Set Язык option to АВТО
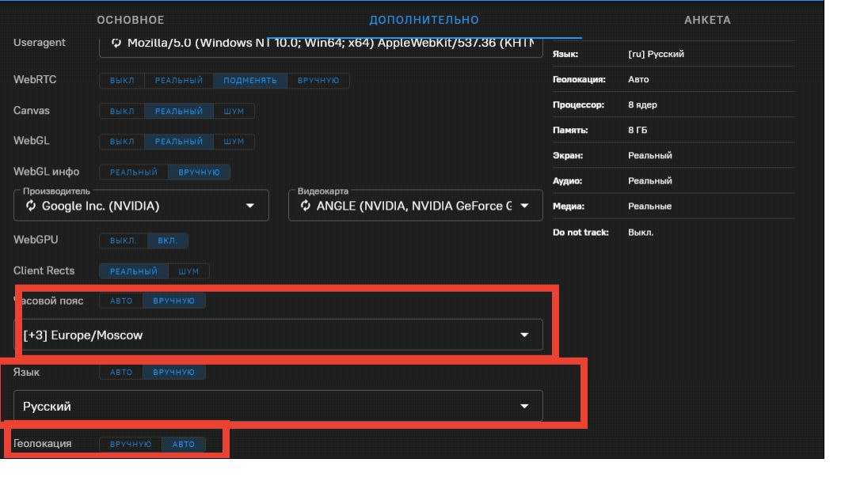The width and height of the screenshot is (845, 504). coord(121,372)
